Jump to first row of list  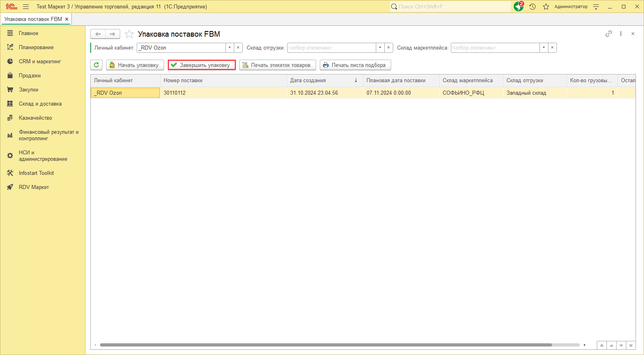pos(602,345)
